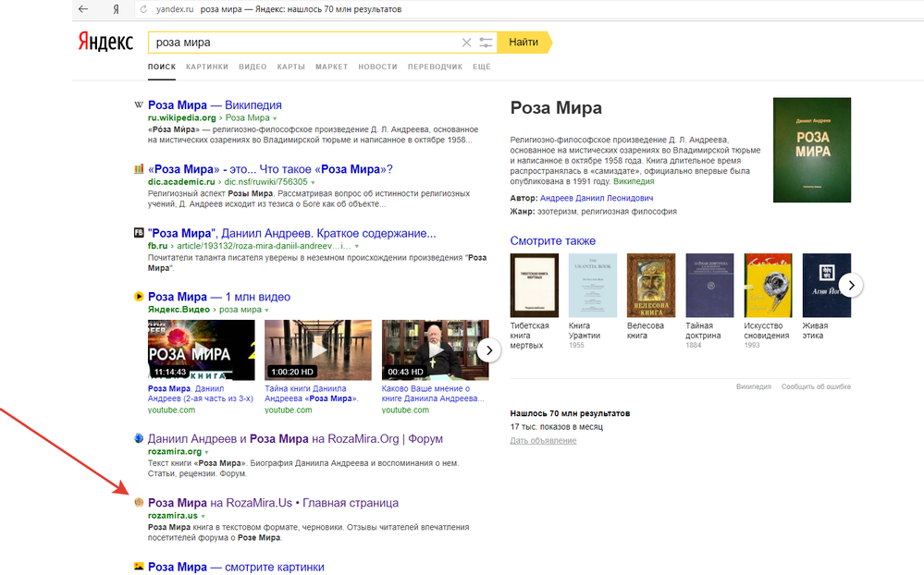Open video title 'Роза Мира. Даниил Андреев (2-ая часть'
The height and width of the screenshot is (575, 924).
coord(201,394)
